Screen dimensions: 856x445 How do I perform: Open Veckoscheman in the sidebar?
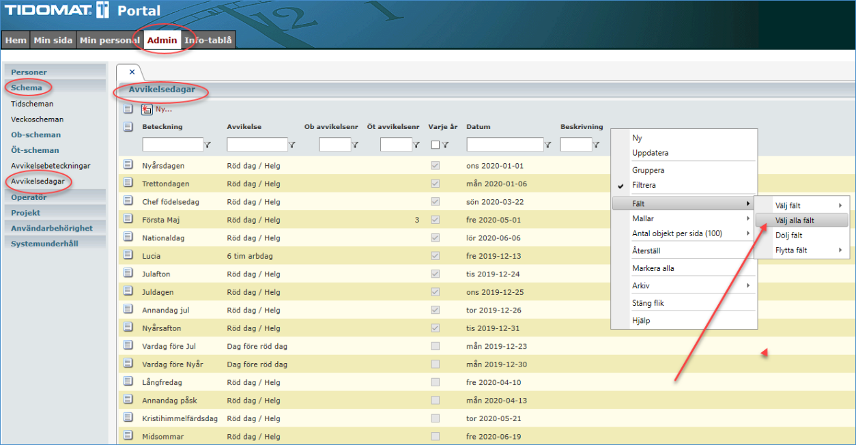pos(37,119)
